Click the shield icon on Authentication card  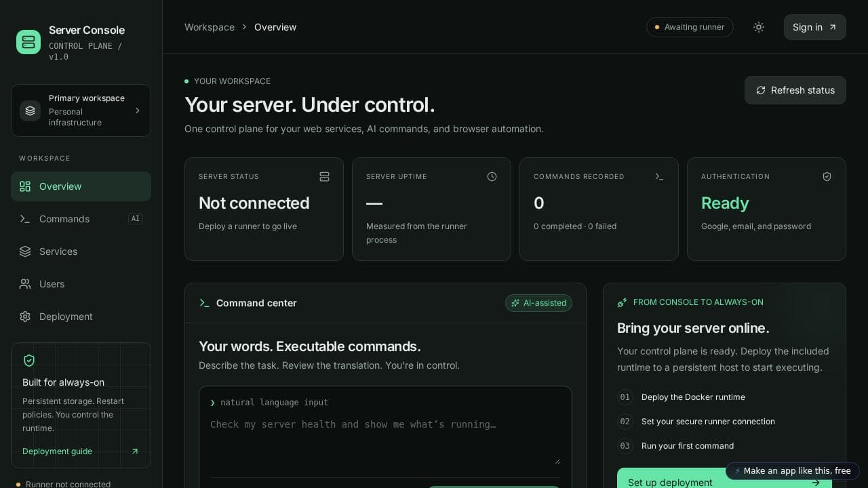click(827, 176)
